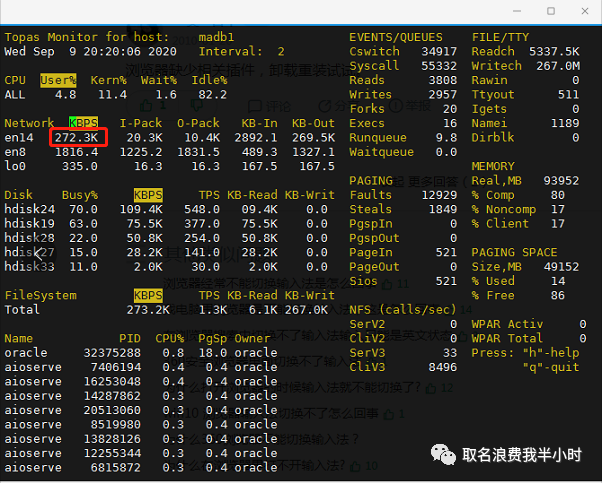Click the Waitqueue label
Screen dimensions: 602x483
[x=382, y=152]
